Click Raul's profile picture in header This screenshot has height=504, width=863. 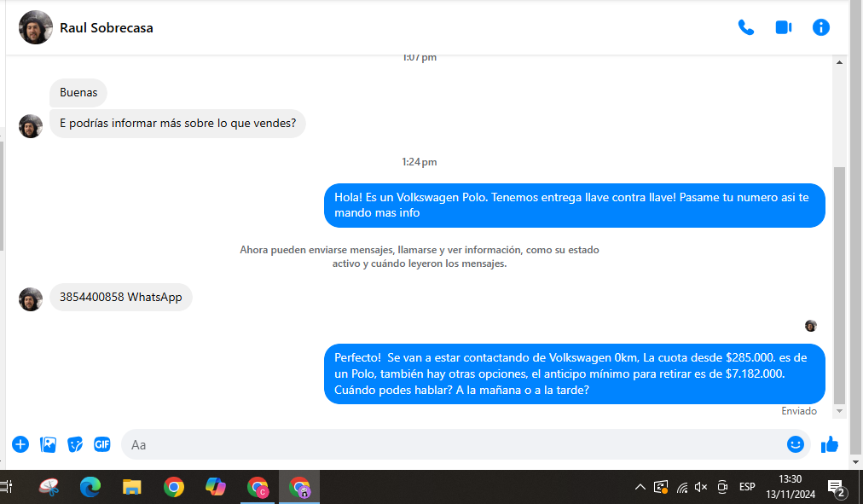pos(36,27)
